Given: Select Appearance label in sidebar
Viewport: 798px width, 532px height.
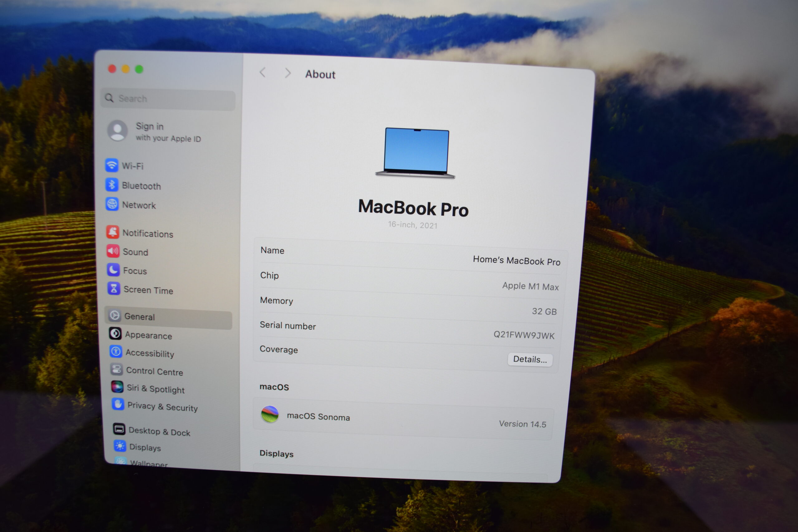Looking at the screenshot, I should tap(149, 335).
